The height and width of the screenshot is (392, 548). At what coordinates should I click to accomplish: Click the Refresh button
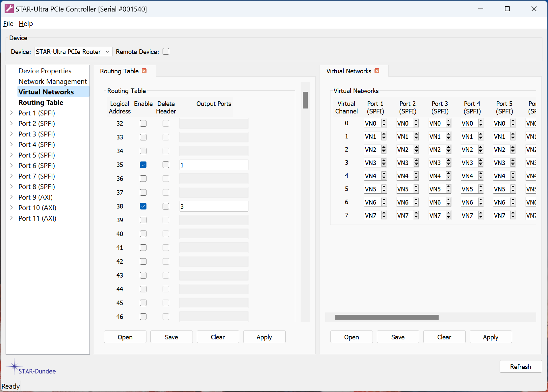click(521, 367)
